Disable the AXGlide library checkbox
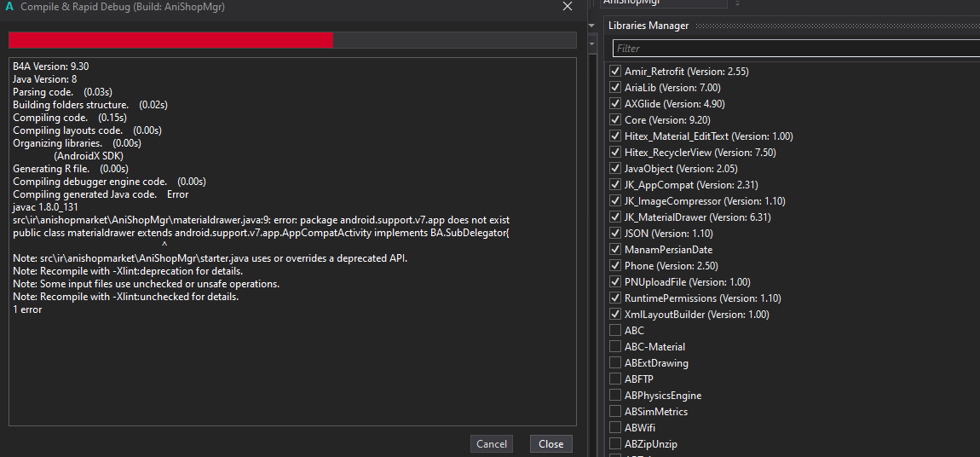The image size is (980, 457). tap(615, 104)
